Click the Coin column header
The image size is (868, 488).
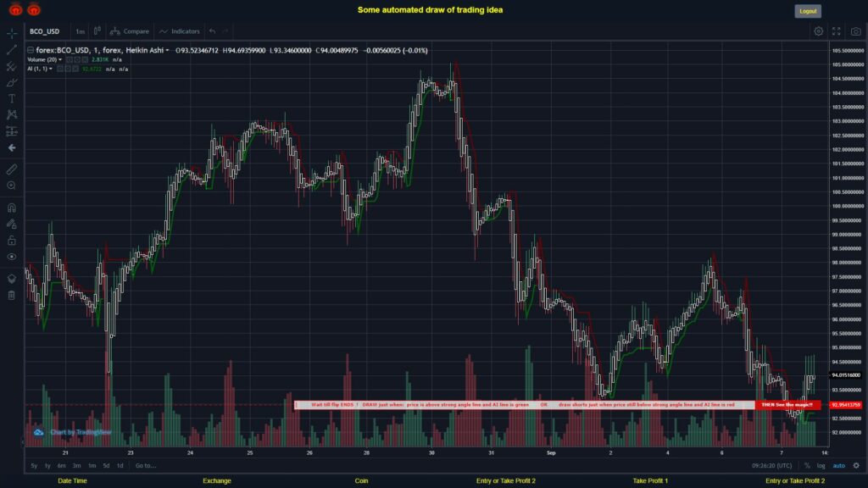(361, 481)
